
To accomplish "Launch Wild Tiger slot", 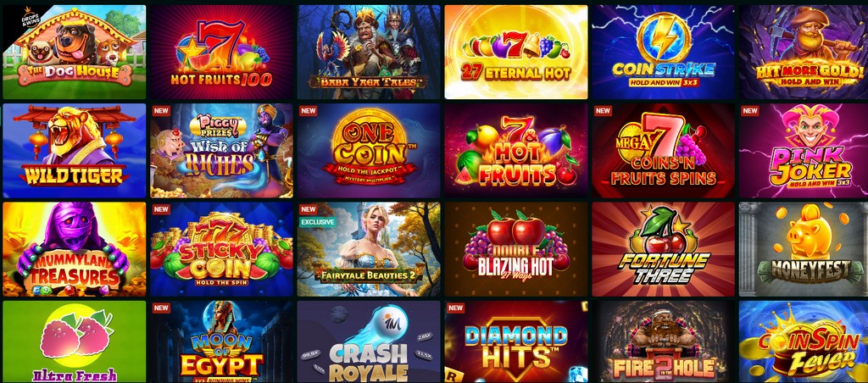I will pos(75,151).
